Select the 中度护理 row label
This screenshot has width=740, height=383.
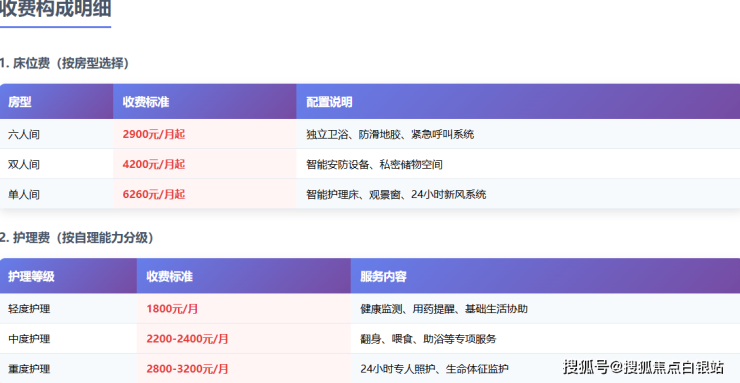pyautogui.click(x=29, y=339)
